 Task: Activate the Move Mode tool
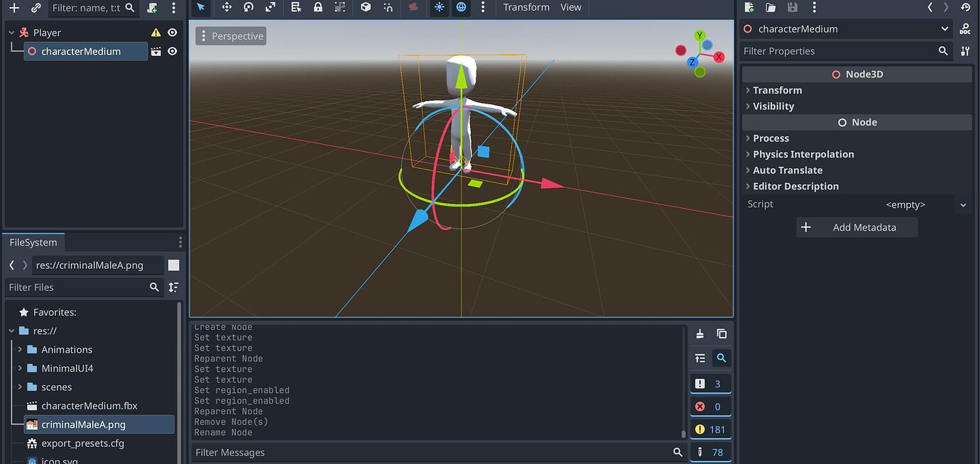click(x=227, y=7)
